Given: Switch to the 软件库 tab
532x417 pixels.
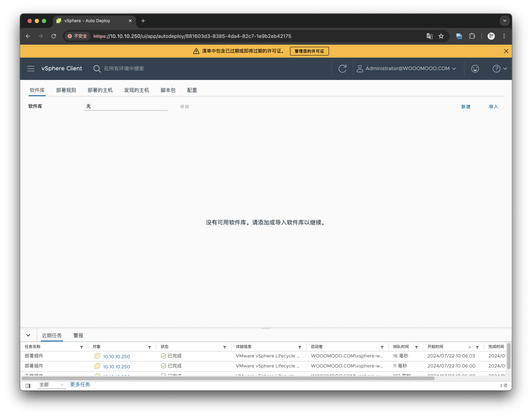Looking at the screenshot, I should tap(37, 90).
